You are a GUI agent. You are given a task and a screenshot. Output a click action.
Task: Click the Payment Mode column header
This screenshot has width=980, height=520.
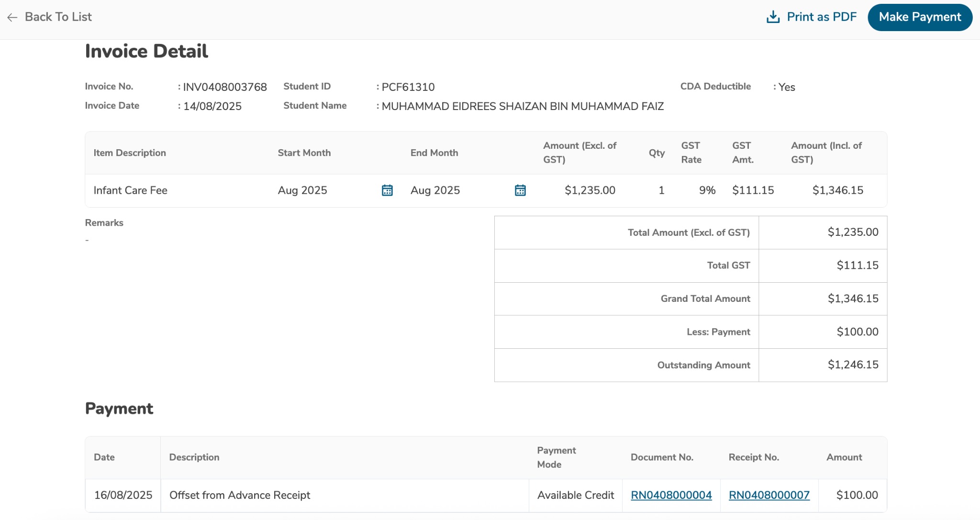click(556, 457)
